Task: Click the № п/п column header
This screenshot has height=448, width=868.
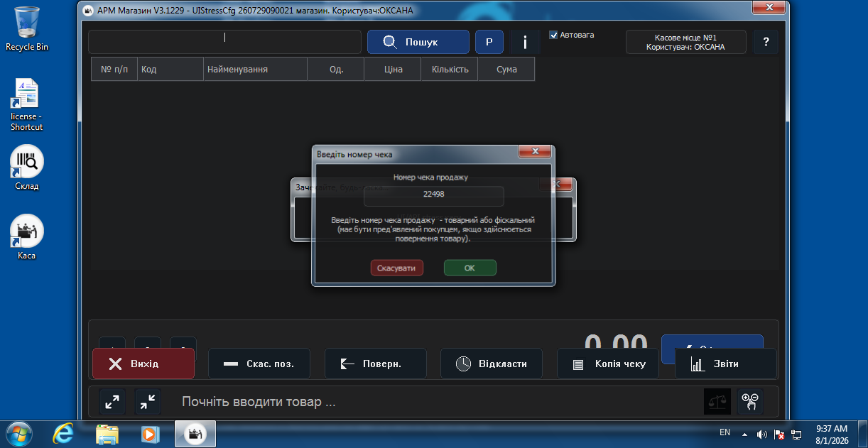Action: pyautogui.click(x=114, y=70)
